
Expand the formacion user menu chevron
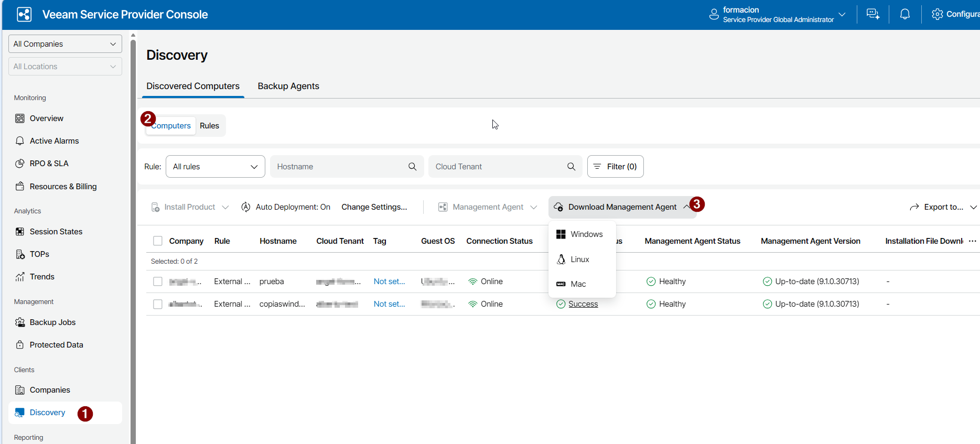tap(842, 14)
